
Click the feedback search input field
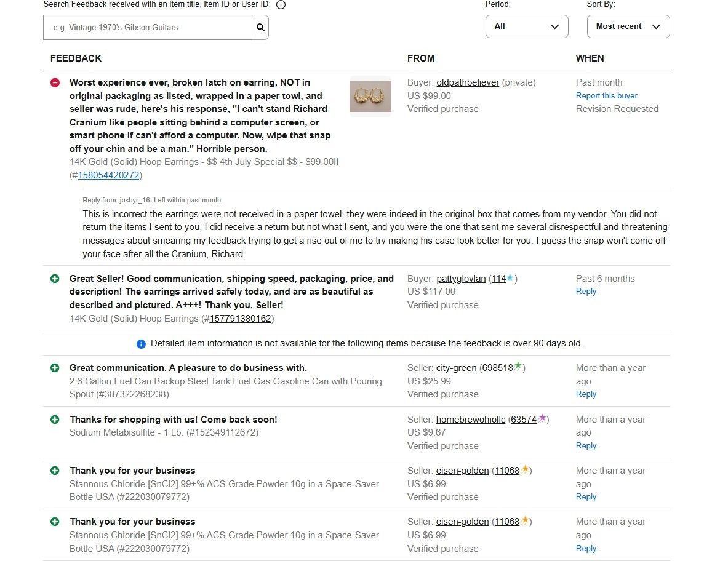pyautogui.click(x=148, y=28)
